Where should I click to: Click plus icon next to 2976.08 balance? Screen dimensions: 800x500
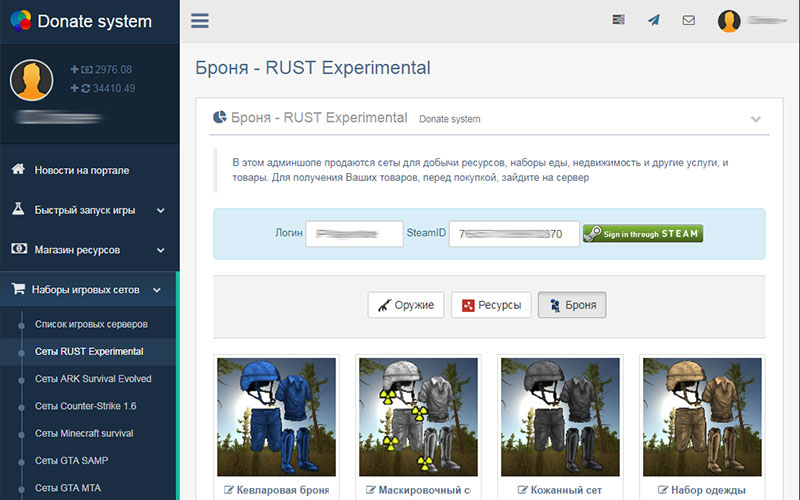click(x=74, y=69)
